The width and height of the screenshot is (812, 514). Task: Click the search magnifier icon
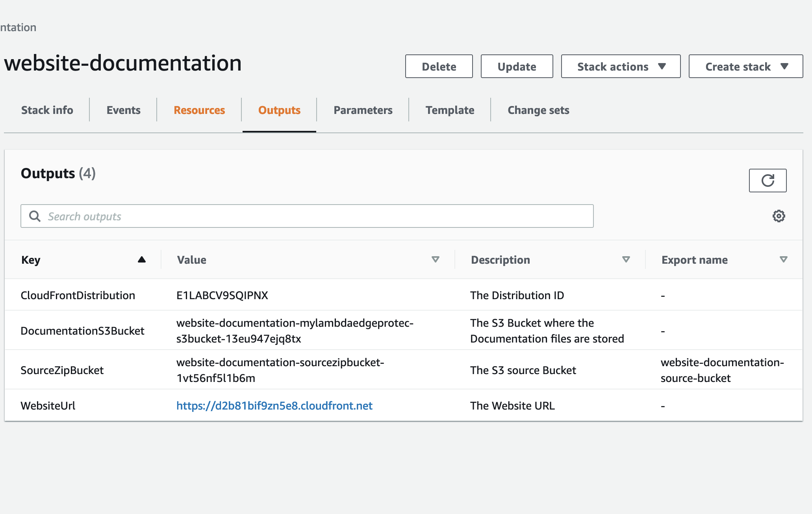pos(35,216)
